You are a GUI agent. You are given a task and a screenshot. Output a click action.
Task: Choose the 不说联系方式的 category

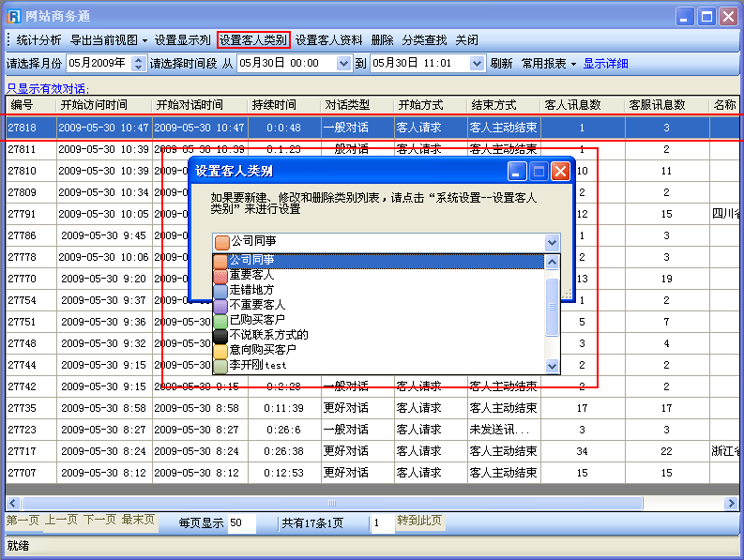point(268,335)
